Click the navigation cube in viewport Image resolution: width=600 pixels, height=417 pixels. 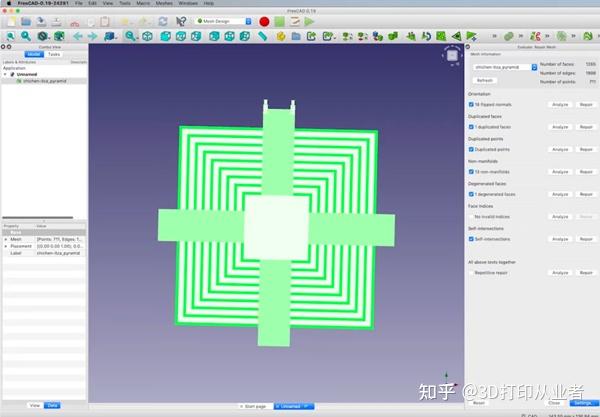coord(452,55)
